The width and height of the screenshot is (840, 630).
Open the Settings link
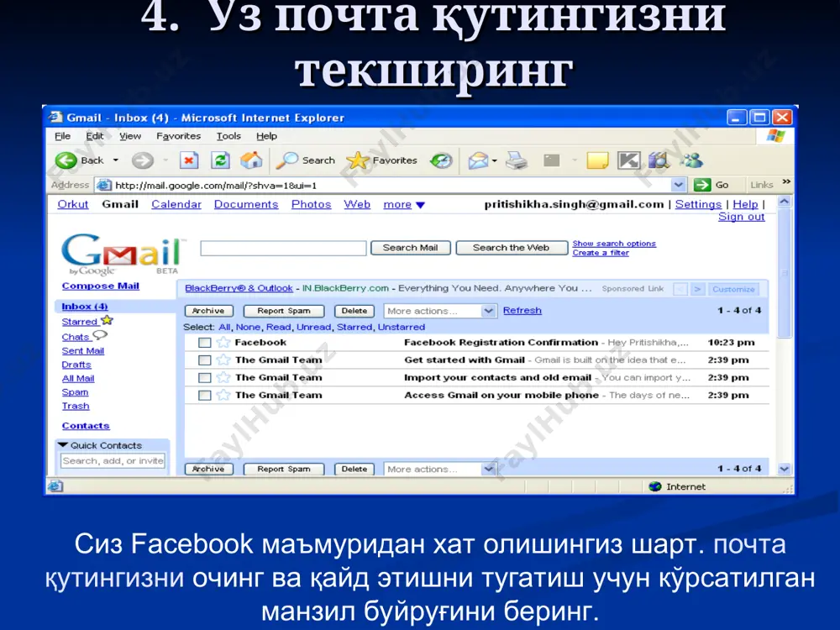click(x=698, y=205)
